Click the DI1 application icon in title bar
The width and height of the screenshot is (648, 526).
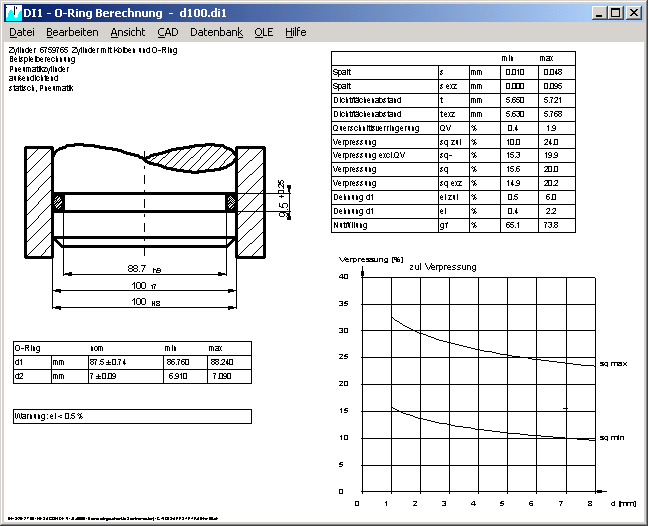[12, 12]
